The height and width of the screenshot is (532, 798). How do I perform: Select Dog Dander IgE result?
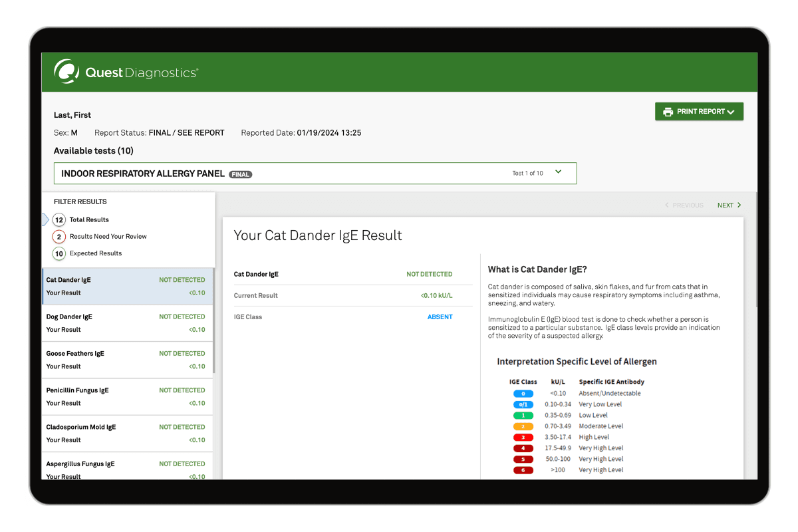coord(126,323)
